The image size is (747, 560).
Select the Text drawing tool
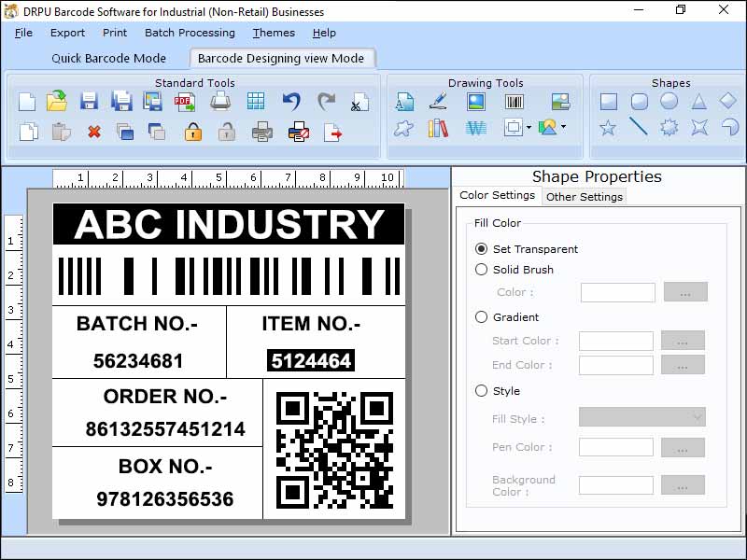coord(405,102)
